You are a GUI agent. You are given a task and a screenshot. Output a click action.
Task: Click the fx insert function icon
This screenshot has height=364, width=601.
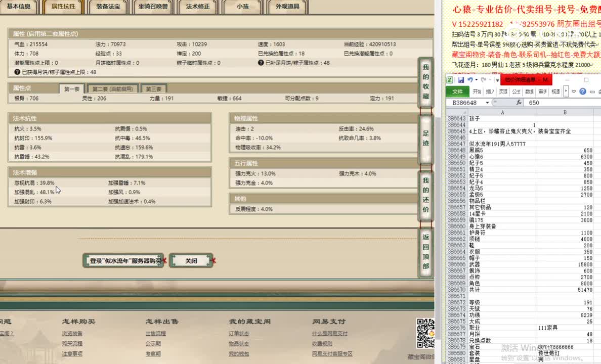[x=519, y=102]
